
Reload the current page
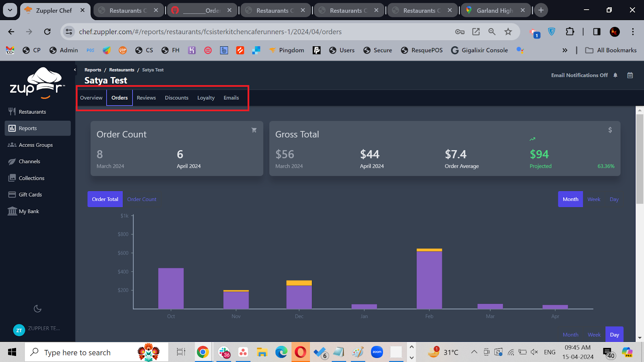click(x=47, y=32)
